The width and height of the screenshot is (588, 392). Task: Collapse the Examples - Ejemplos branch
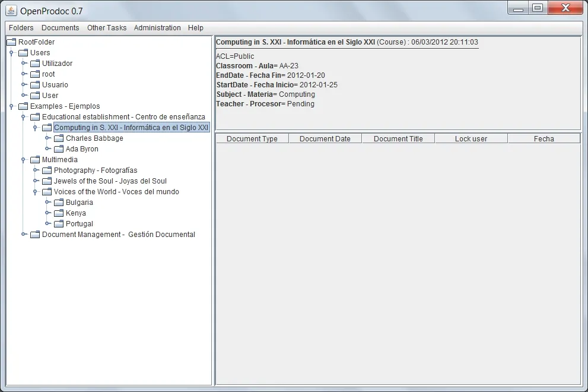(x=11, y=106)
